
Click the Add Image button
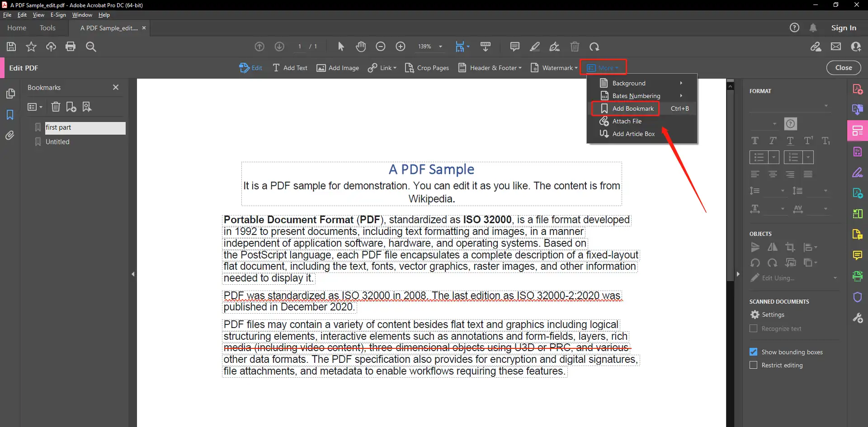pos(338,68)
